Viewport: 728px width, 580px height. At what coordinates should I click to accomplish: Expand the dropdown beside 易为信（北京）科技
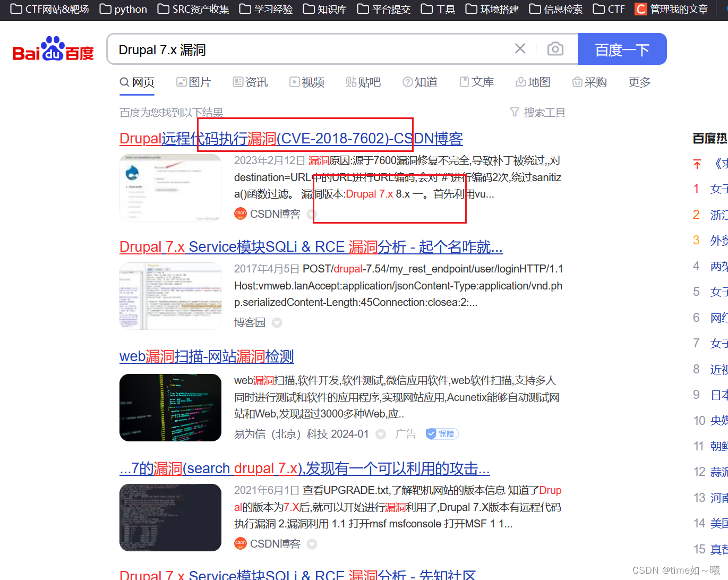[x=381, y=434]
